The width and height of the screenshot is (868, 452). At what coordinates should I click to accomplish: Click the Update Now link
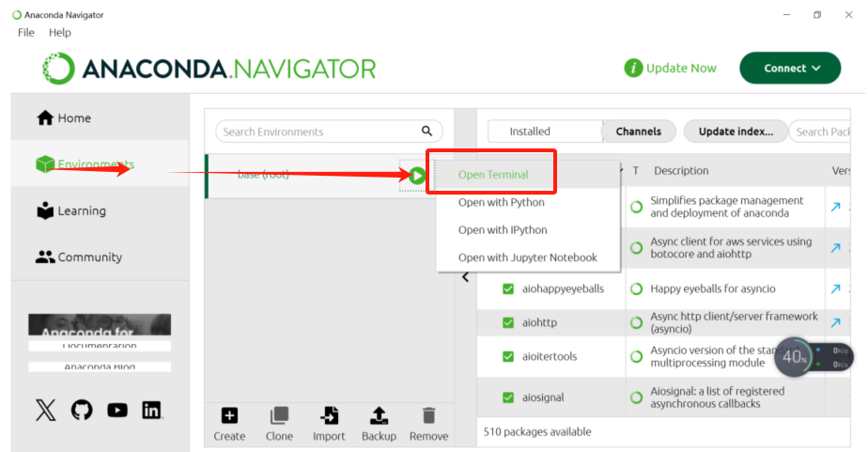[681, 69]
